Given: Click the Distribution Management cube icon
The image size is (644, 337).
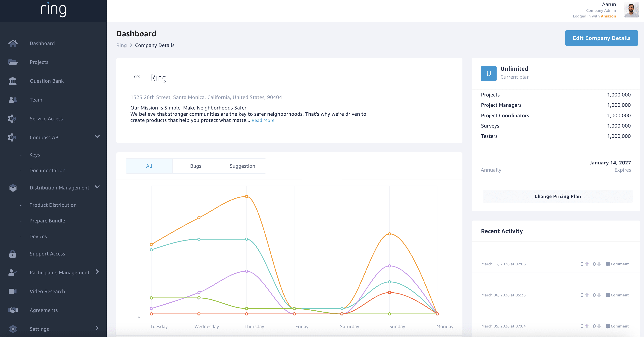Looking at the screenshot, I should tap(13, 188).
